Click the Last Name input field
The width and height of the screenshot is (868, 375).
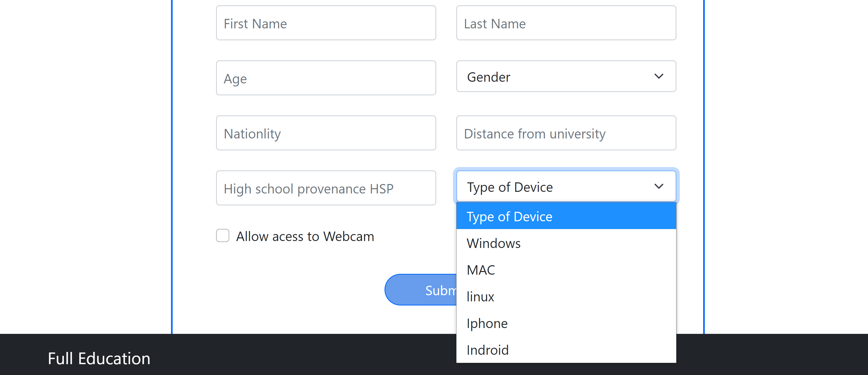[x=566, y=23]
